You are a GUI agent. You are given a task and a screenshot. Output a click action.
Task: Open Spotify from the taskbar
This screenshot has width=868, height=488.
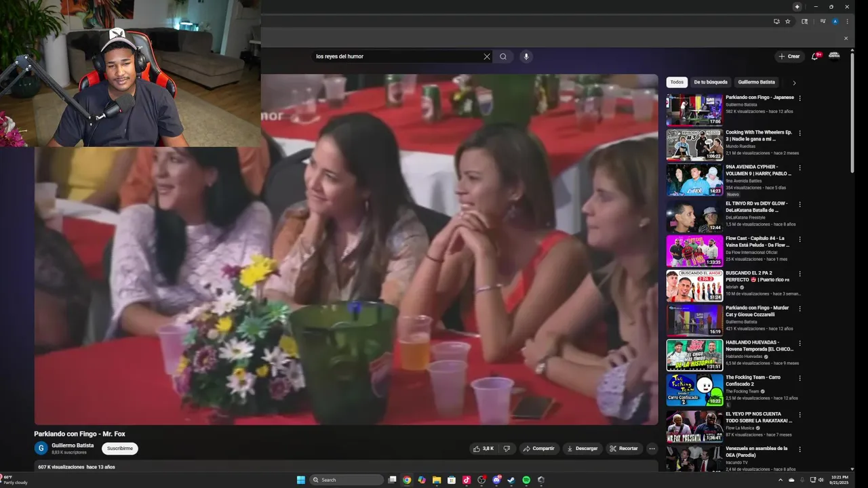coord(526,480)
